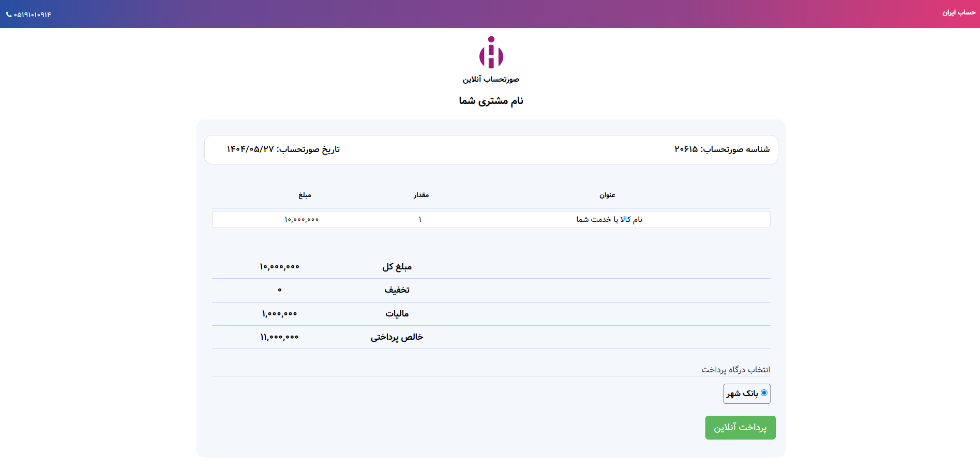The height and width of the screenshot is (469, 980).
Task: Click the مقدار column header
Action: (420, 195)
